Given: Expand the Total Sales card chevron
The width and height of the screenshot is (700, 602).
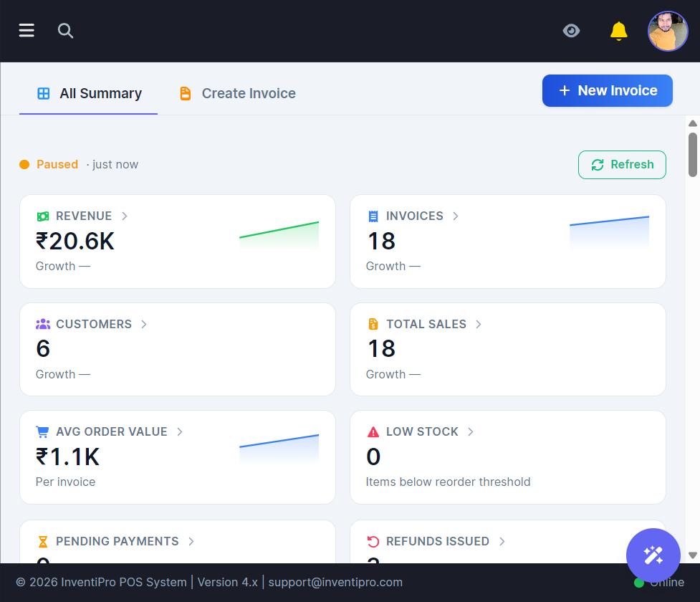Looking at the screenshot, I should pyautogui.click(x=478, y=324).
